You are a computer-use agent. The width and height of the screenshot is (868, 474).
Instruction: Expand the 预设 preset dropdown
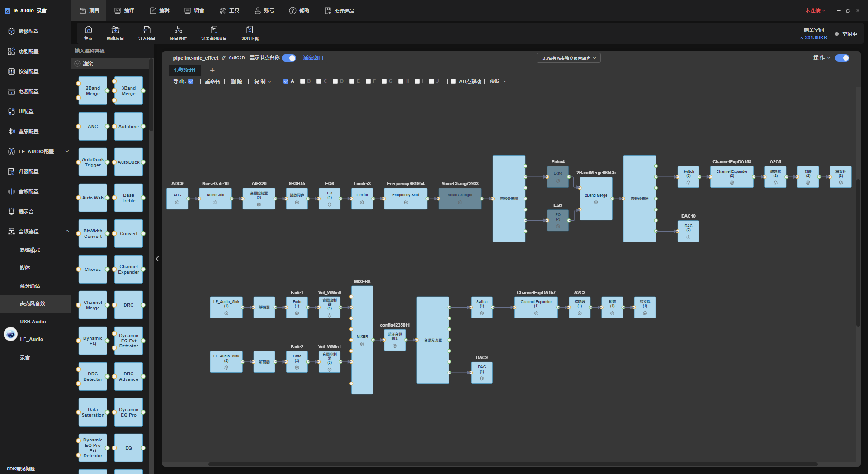(498, 81)
